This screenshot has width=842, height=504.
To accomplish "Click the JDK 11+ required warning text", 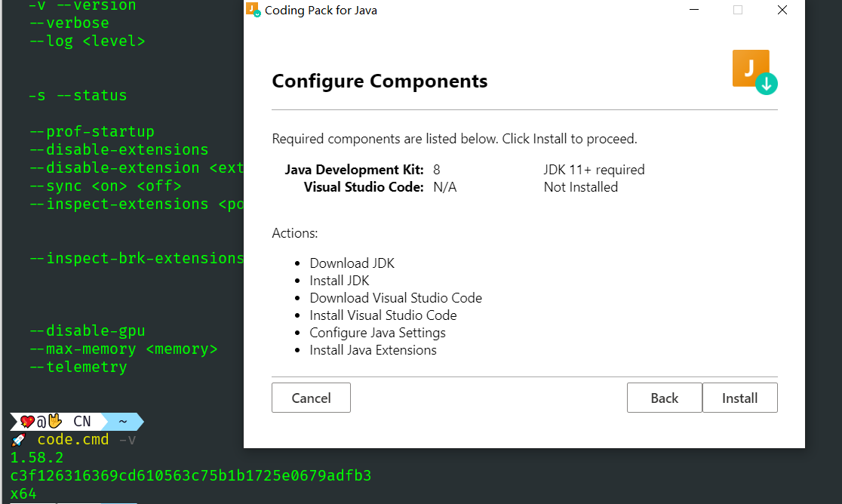I will click(592, 169).
